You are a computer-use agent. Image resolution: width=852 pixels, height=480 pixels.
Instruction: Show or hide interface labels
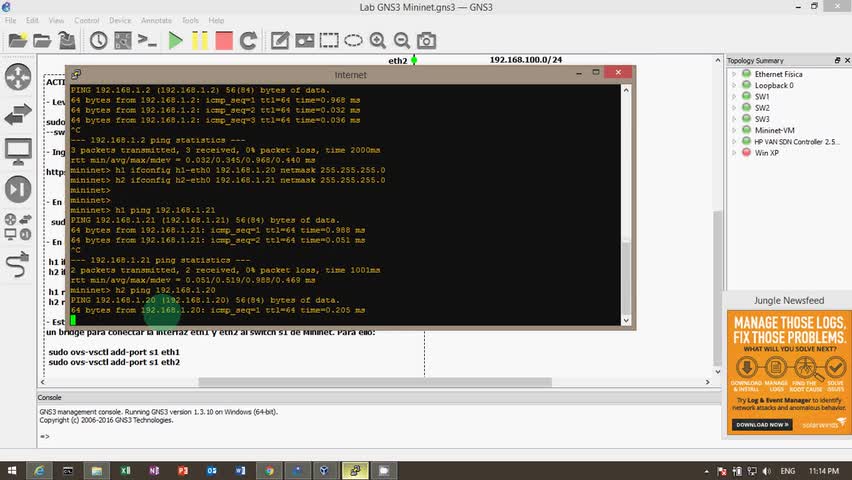click(123, 40)
